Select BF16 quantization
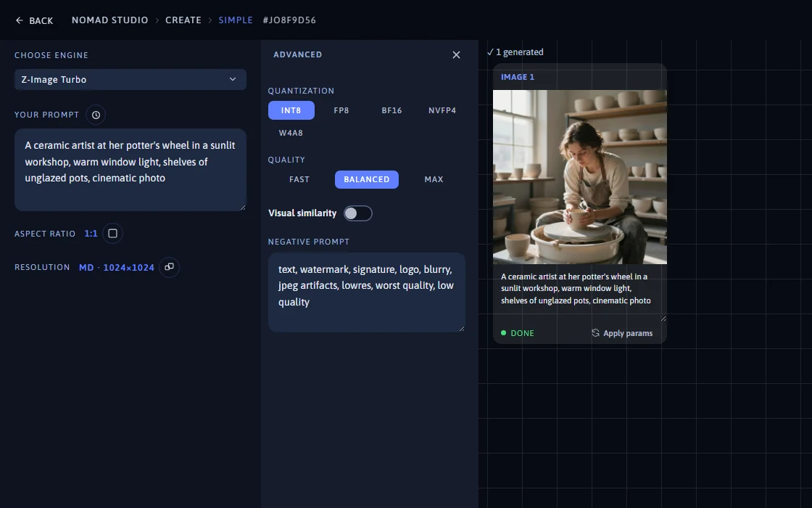The width and height of the screenshot is (812, 508). pos(391,110)
